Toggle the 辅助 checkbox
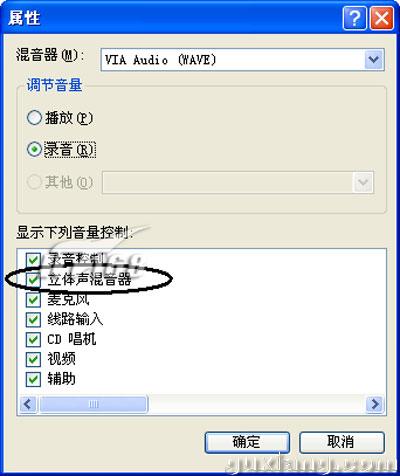Viewport: 400px width, 476px height. pyautogui.click(x=33, y=379)
